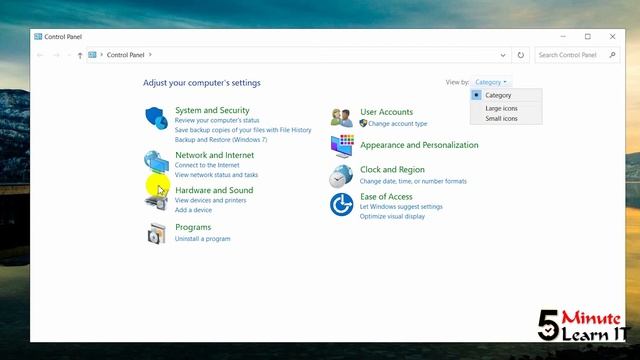
Task: Click the back arrow navigation button
Action: pyautogui.click(x=40, y=55)
